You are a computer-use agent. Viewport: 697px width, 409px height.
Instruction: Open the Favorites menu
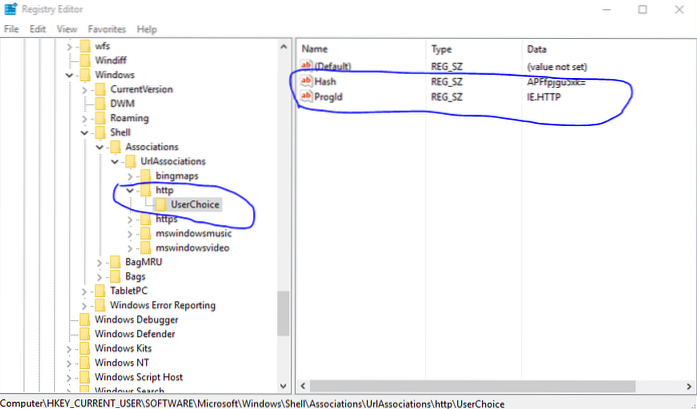coord(107,30)
